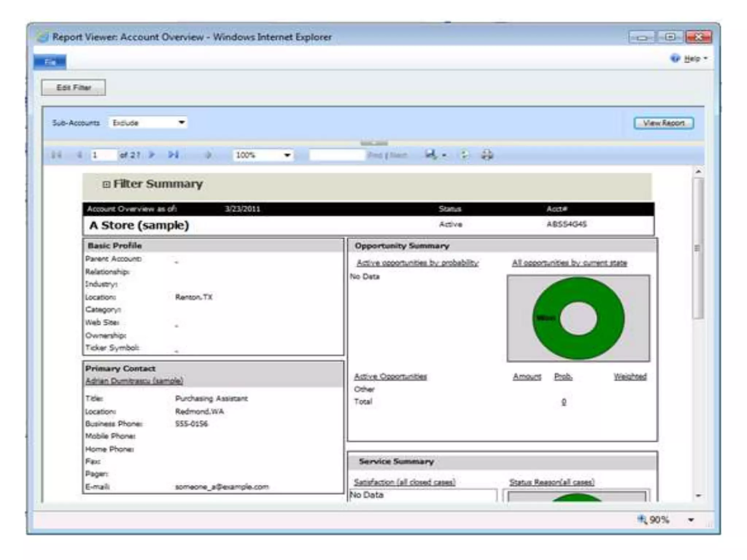Open Active opportunities by probability link
The width and height of the screenshot is (747, 560).
pos(418,263)
